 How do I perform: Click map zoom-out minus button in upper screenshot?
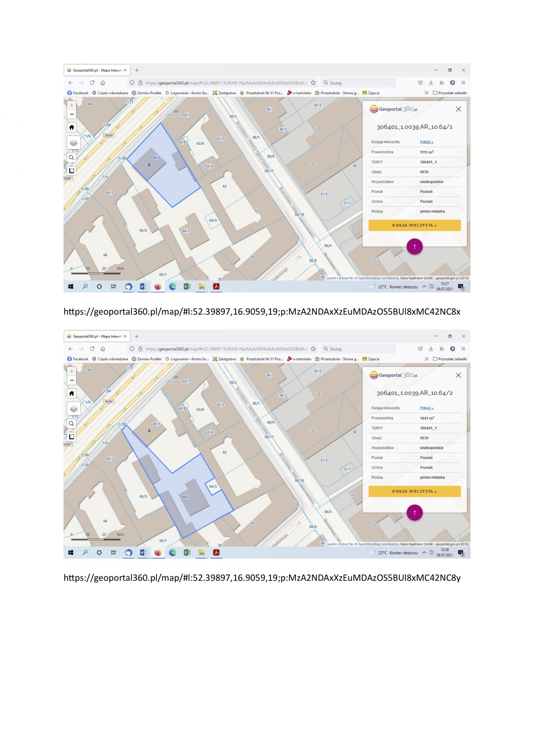[71, 114]
